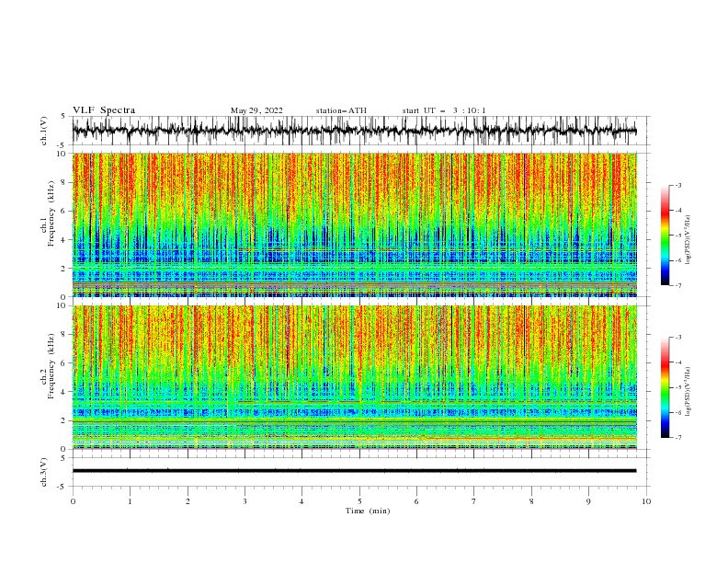Click inside the ch.1 spectrogram panel

coord(354,224)
